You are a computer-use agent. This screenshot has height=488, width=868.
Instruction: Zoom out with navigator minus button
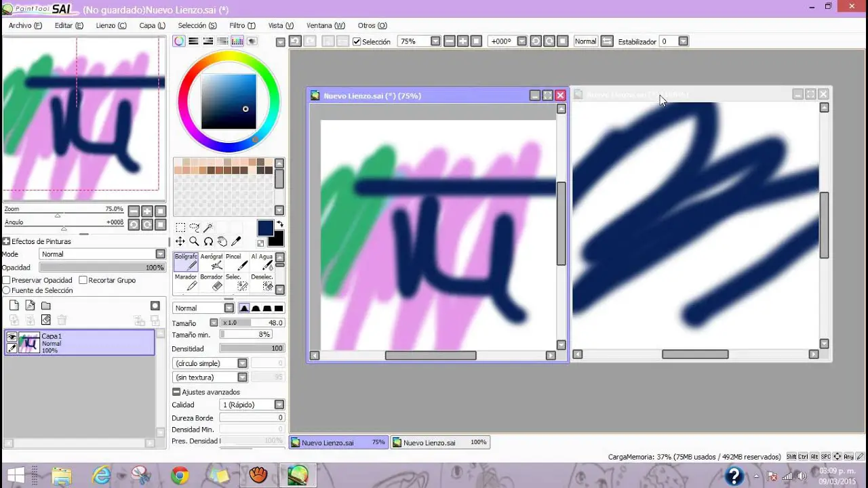tap(134, 211)
